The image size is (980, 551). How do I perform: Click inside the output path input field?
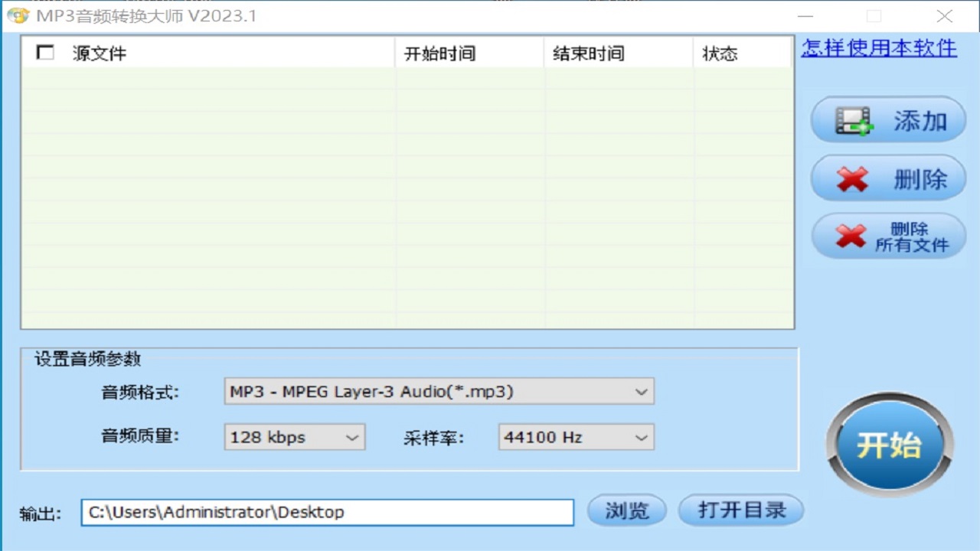point(328,512)
